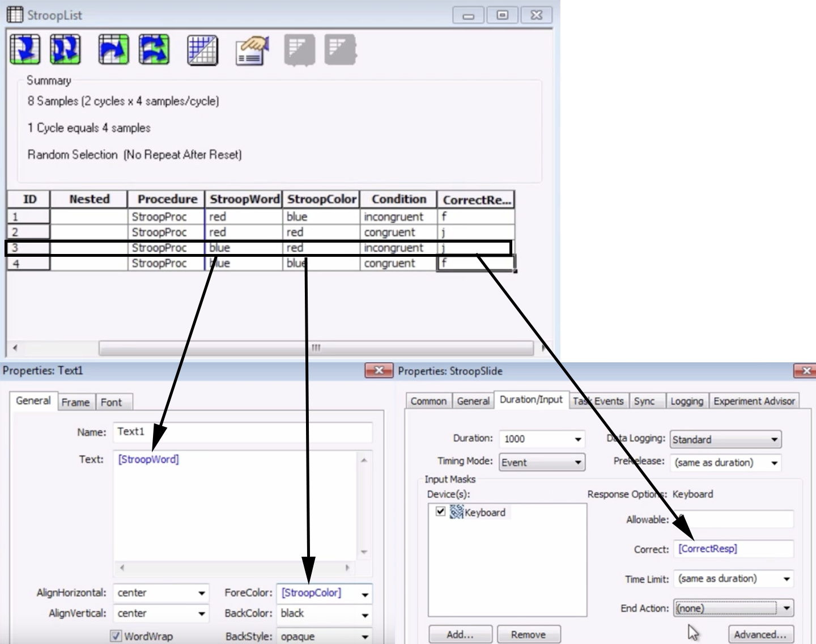816x644 pixels.
Task: Click the StroopProc cell in row 2
Action: (167, 232)
